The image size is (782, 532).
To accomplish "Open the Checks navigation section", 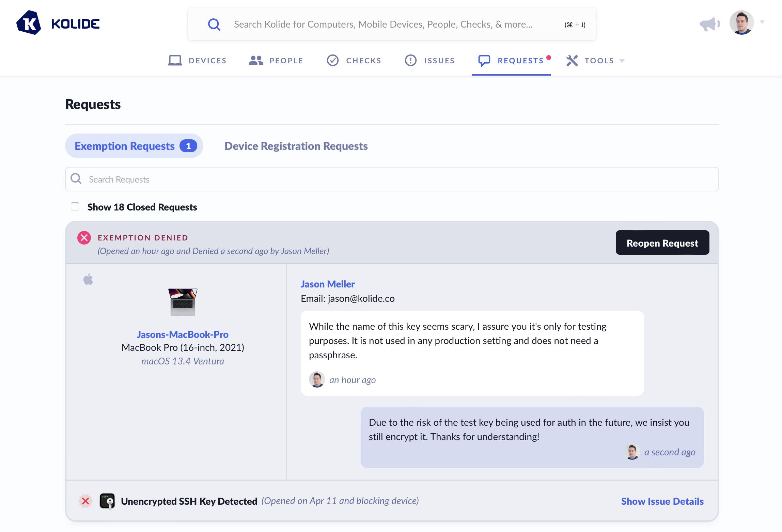I will tap(354, 61).
